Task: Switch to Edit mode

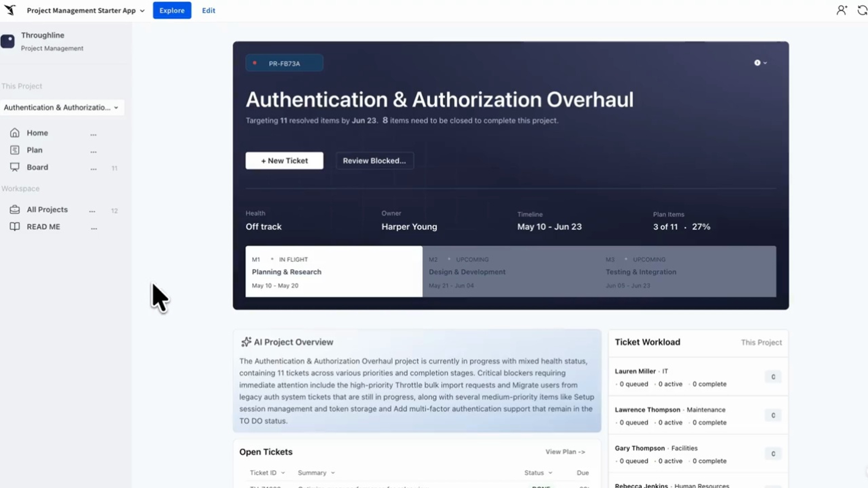Action: pos(208,10)
